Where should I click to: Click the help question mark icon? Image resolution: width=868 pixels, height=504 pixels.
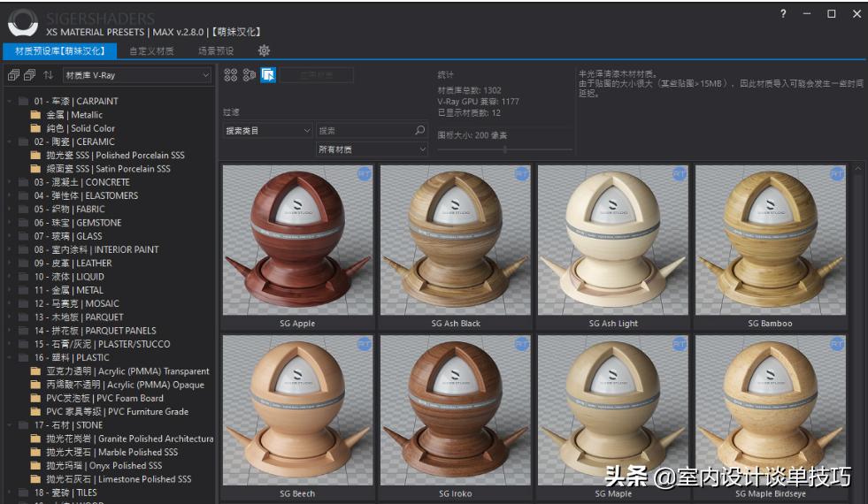point(783,14)
